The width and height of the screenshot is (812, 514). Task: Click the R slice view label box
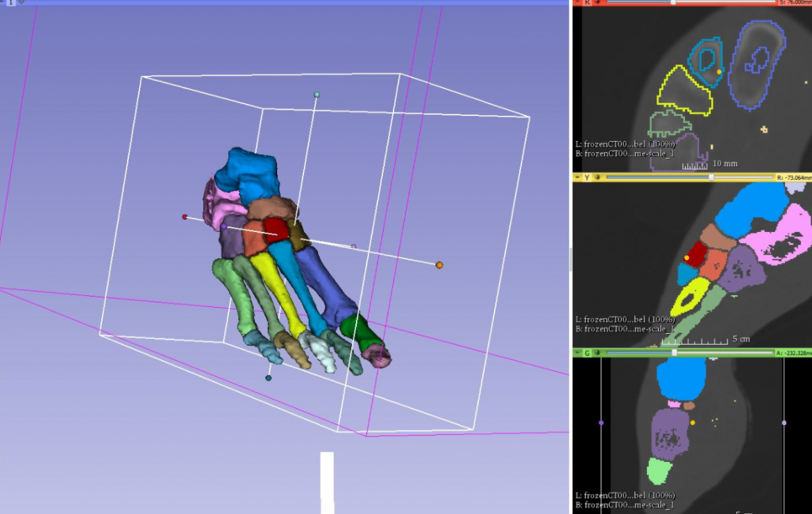(x=588, y=4)
